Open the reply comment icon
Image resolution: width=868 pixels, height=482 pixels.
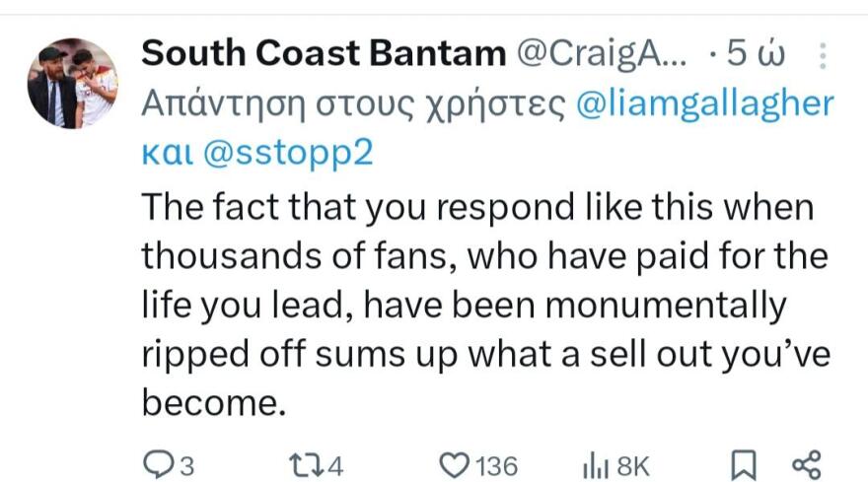[160, 464]
